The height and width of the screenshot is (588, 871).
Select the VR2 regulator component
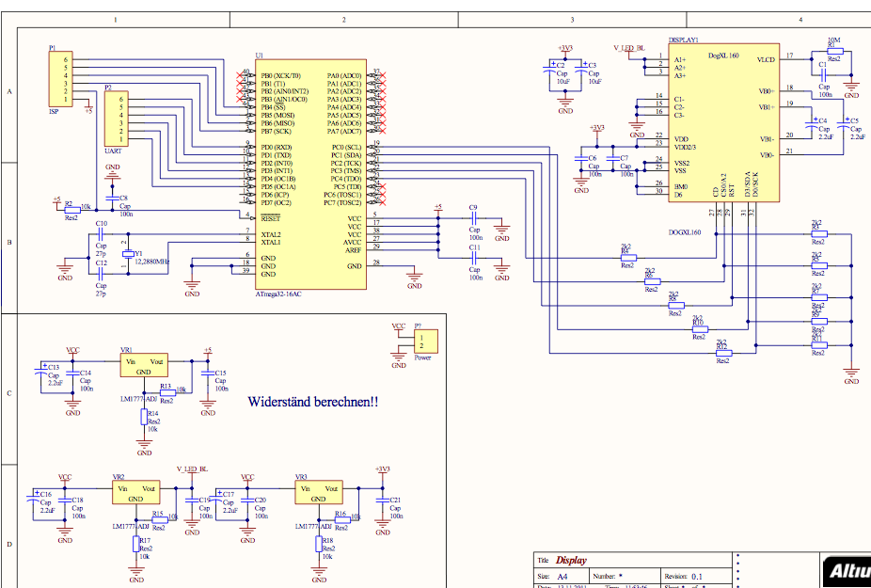(135, 492)
